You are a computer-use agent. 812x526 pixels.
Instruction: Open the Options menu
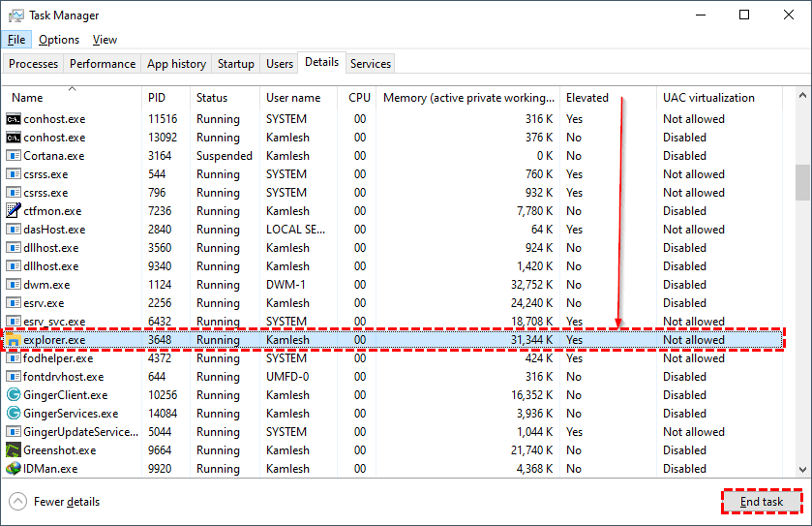point(59,40)
